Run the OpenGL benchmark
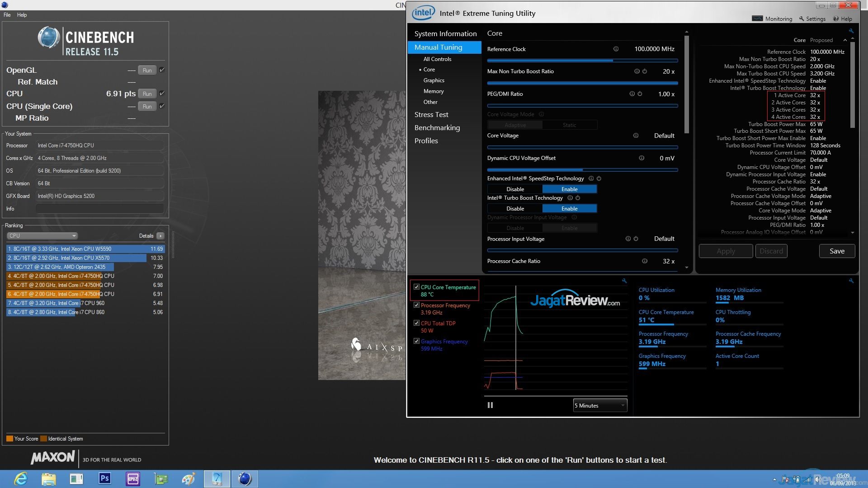This screenshot has height=488, width=868. 147,70
